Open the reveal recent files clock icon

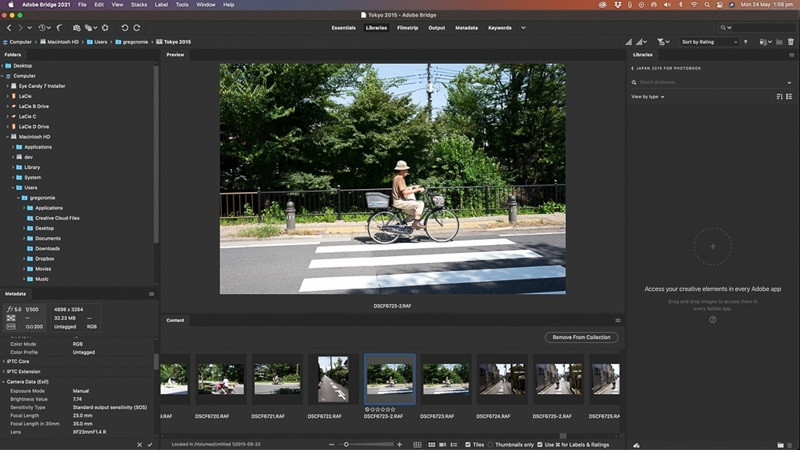tap(42, 28)
